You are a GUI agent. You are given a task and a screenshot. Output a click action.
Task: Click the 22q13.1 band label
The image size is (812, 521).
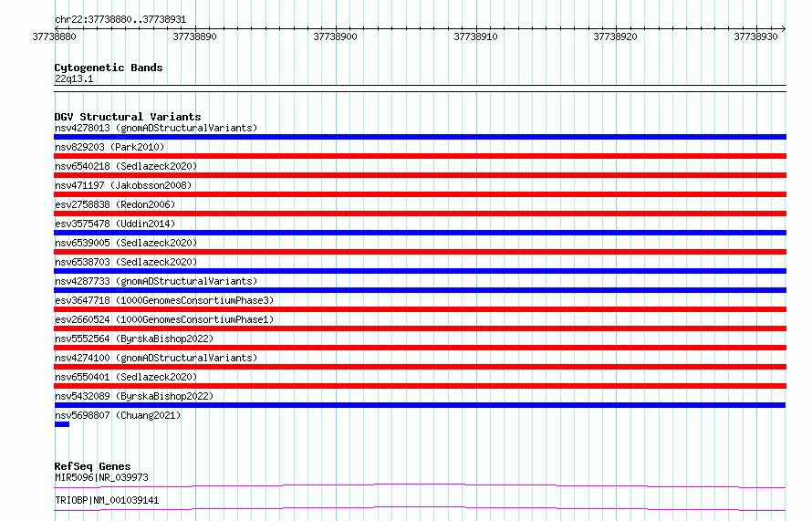pyautogui.click(x=74, y=78)
